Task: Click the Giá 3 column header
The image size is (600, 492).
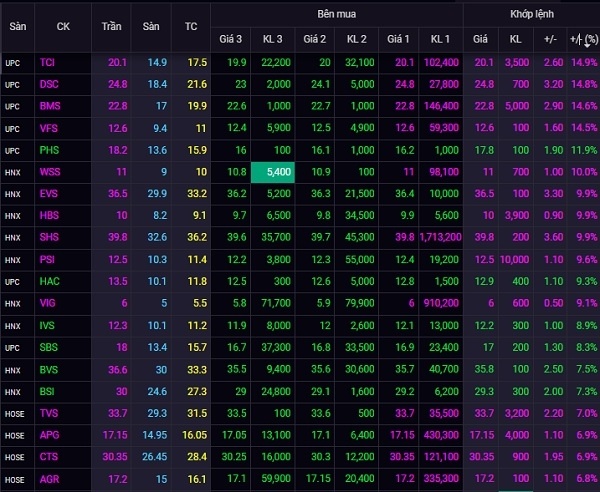Action: [x=230, y=39]
